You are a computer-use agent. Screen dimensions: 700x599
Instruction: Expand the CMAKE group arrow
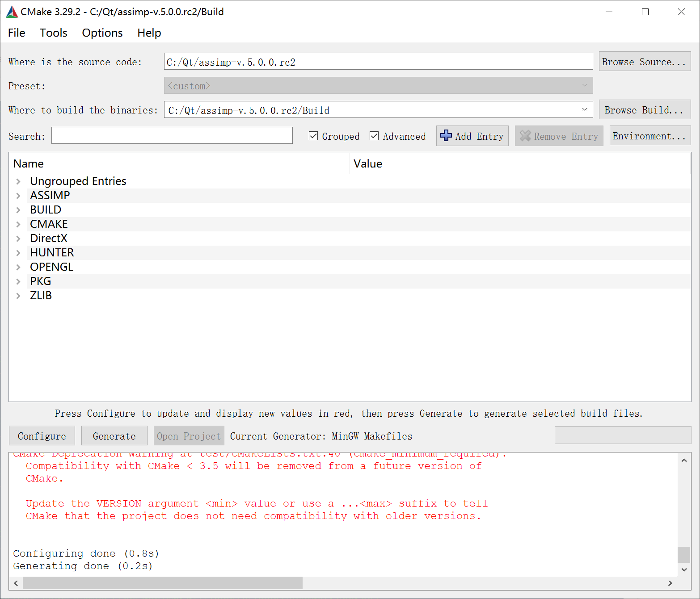click(18, 224)
